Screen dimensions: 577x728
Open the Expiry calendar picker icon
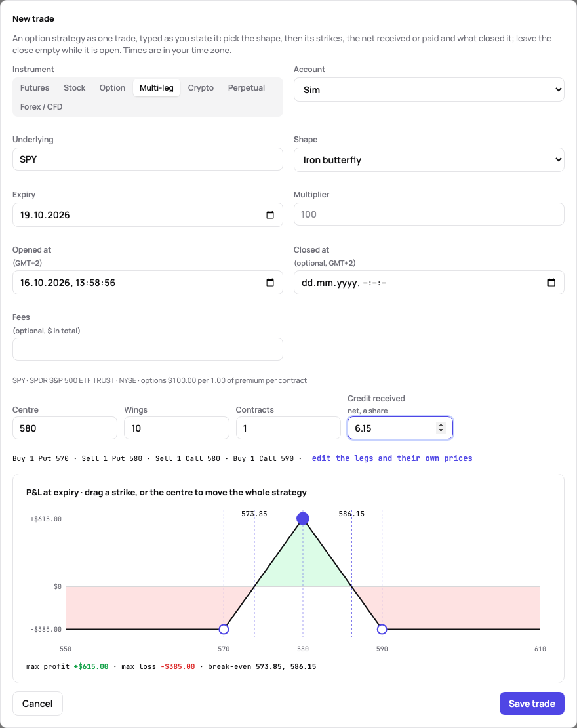(270, 215)
